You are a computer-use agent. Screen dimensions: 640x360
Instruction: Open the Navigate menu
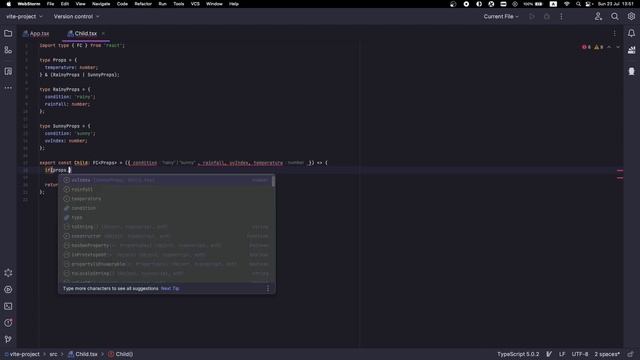(101, 4)
